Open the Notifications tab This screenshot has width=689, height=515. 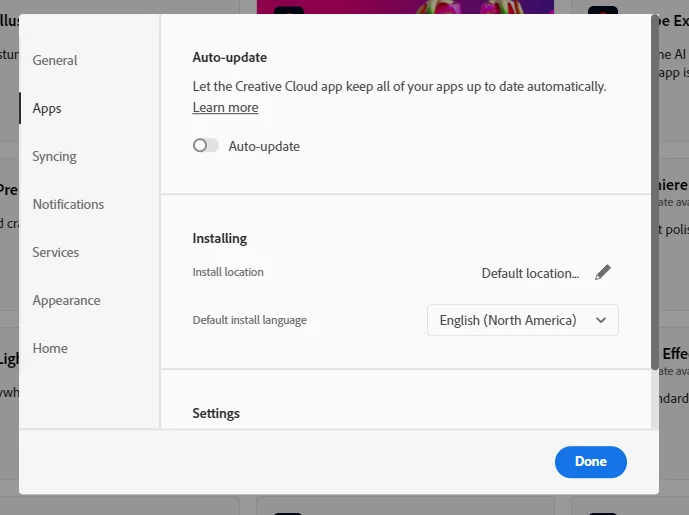(x=68, y=204)
